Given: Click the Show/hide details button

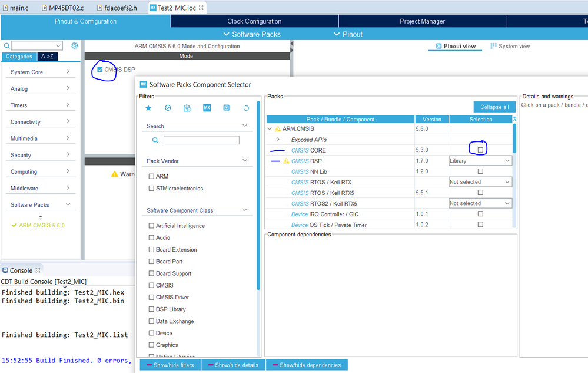Looking at the screenshot, I should [x=233, y=365].
